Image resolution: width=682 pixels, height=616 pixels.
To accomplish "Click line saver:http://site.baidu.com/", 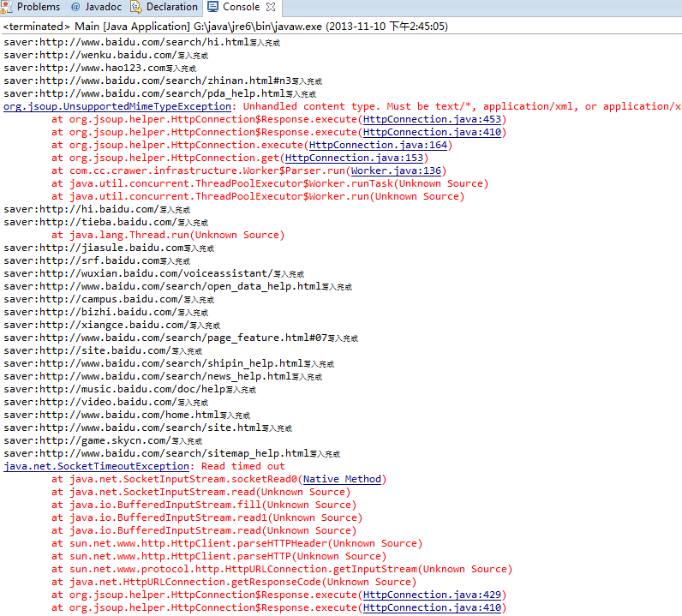I will coord(103,350).
